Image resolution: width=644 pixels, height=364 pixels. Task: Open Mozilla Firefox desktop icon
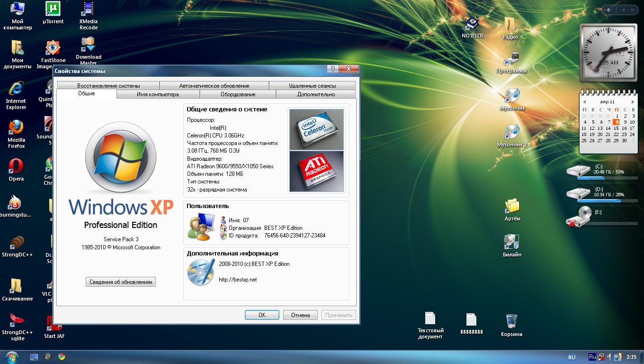pos(16,134)
